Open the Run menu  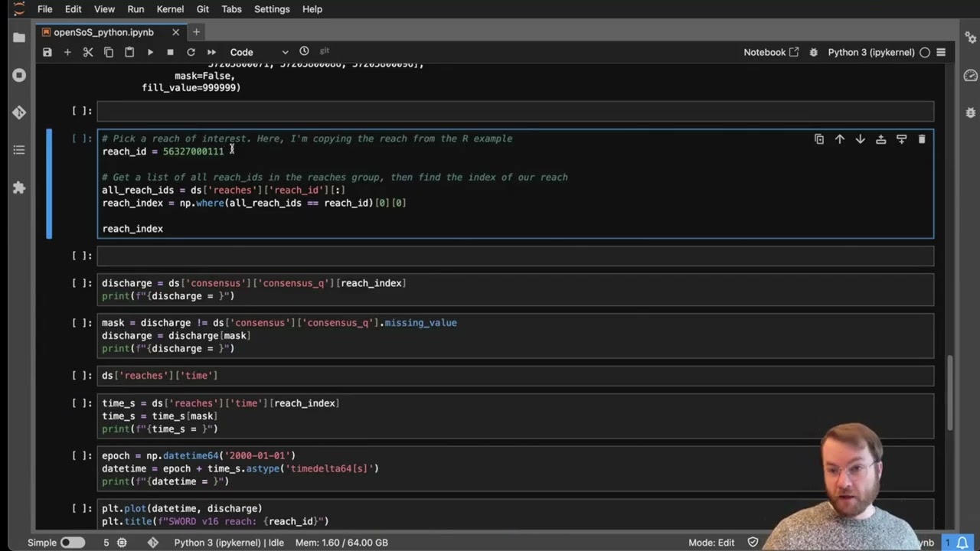[136, 9]
